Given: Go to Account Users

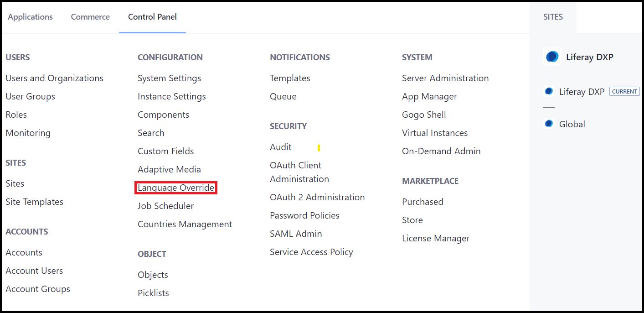Looking at the screenshot, I should click(34, 271).
